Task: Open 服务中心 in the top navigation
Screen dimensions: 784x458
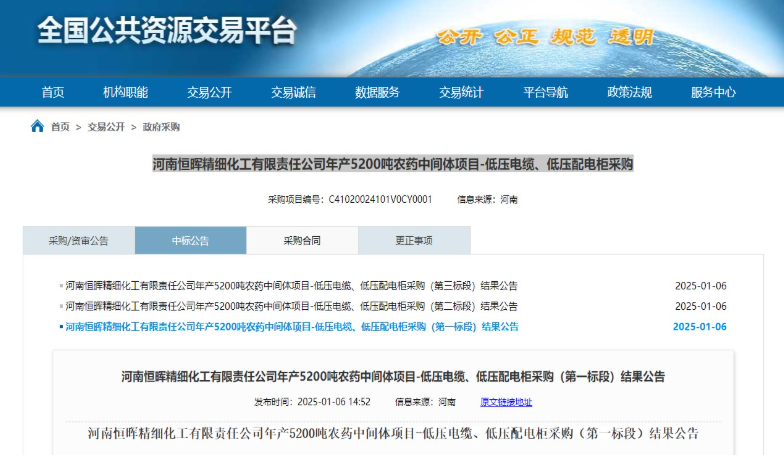Action: pos(713,92)
